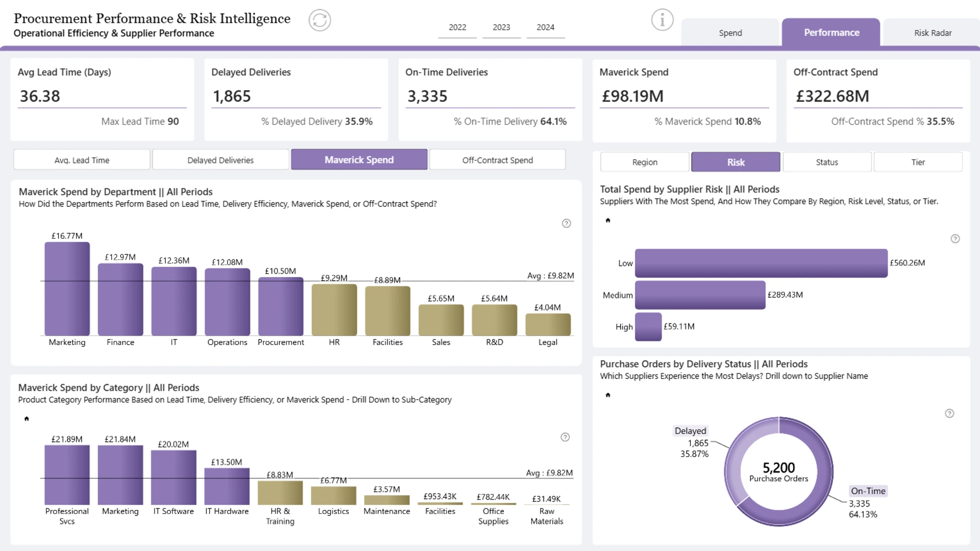This screenshot has width=980, height=551.
Task: Click the Maverick Spend value £98.19M
Action: click(632, 96)
